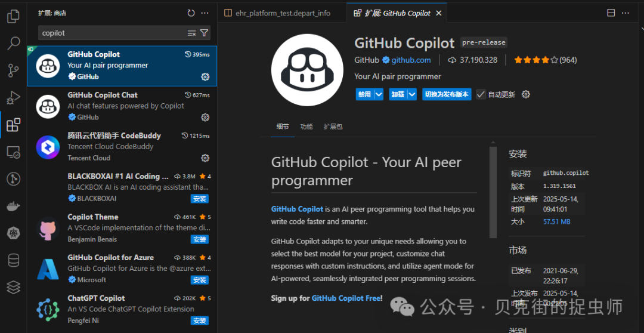Close the GitHub Copilot extension tab
This screenshot has height=333, width=644.
point(439,13)
